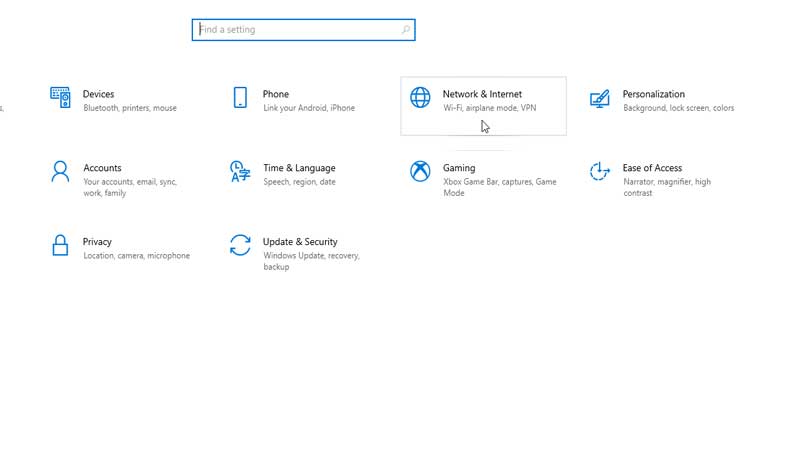Open the Privacy category title

pyautogui.click(x=97, y=242)
